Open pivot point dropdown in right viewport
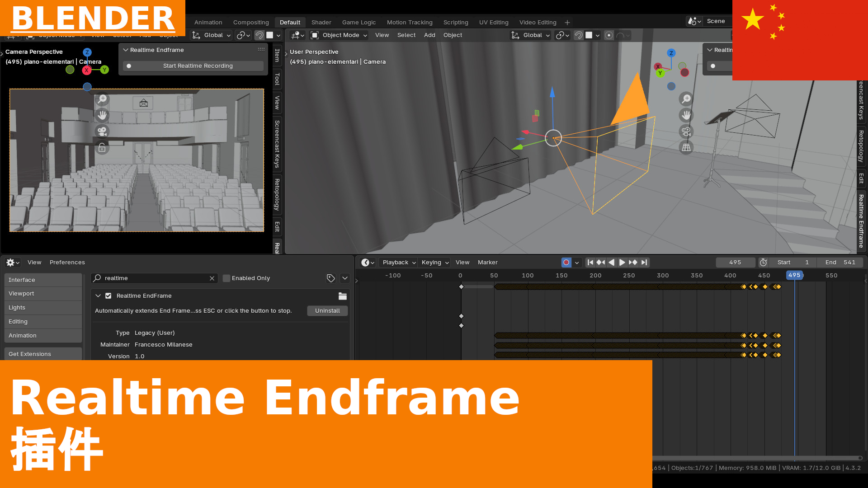 pyautogui.click(x=562, y=35)
